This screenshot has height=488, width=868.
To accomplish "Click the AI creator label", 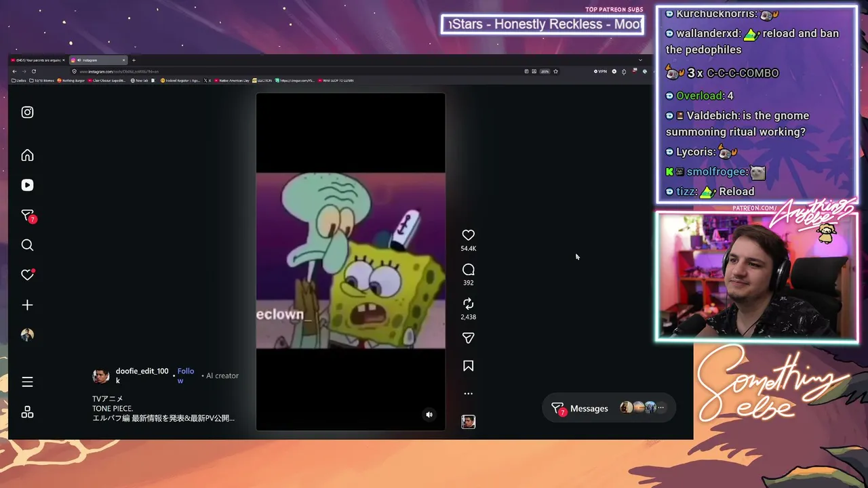I will pyautogui.click(x=222, y=375).
